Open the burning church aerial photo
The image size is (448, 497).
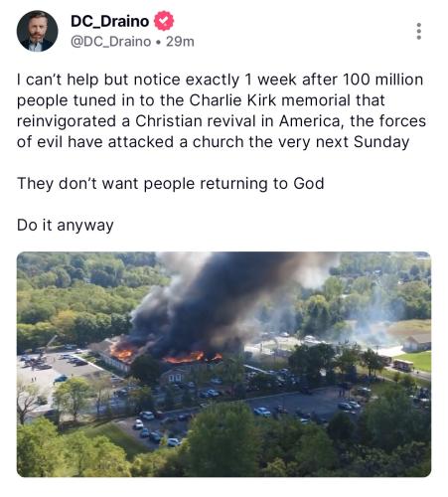pos(224,364)
